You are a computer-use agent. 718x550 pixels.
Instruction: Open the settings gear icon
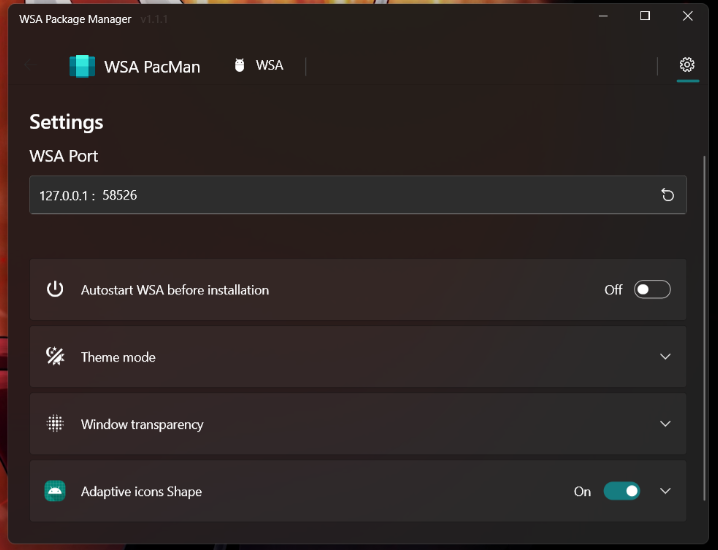[687, 65]
